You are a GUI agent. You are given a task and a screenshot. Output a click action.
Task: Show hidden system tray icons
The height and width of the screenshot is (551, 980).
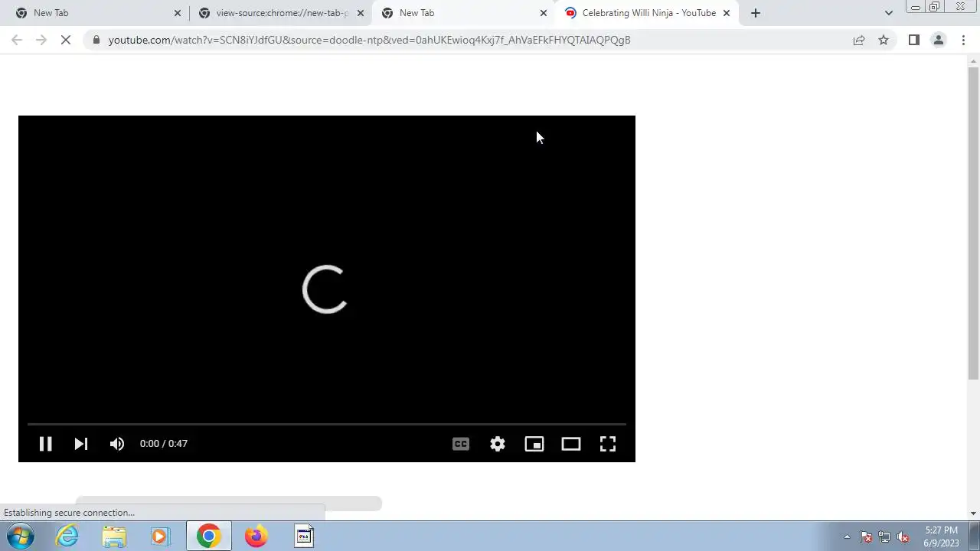847,536
